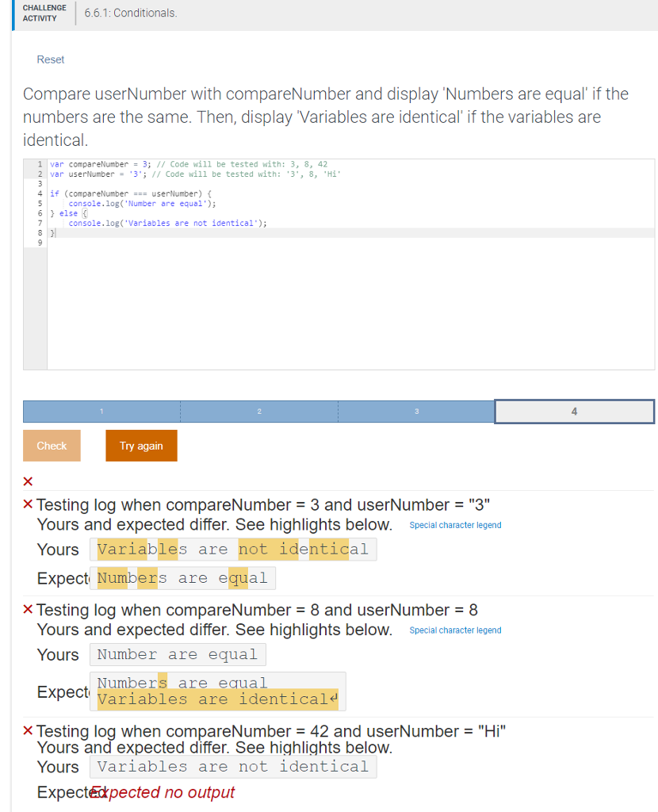
Task: Click red X beside second Testing log entry
Action: 28,610
